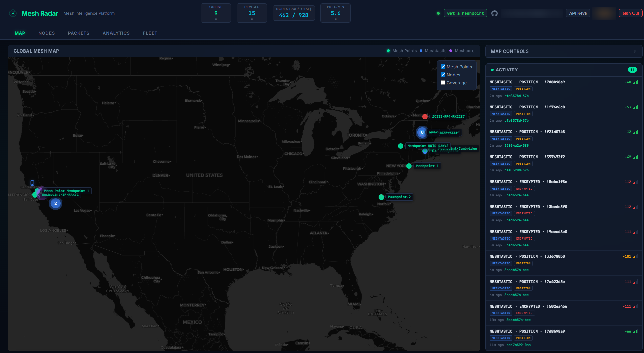The height and width of the screenshot is (353, 644).
Task: Click the Activity count badge 11
Action: [x=632, y=70]
